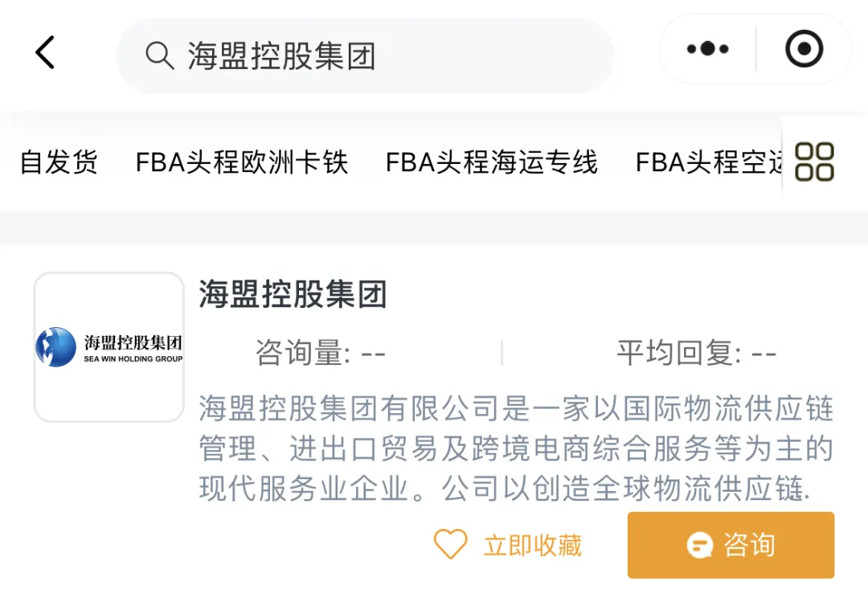Viewport: 868px width, 606px height.
Task: Click the search magnifier icon
Action: pos(159,55)
